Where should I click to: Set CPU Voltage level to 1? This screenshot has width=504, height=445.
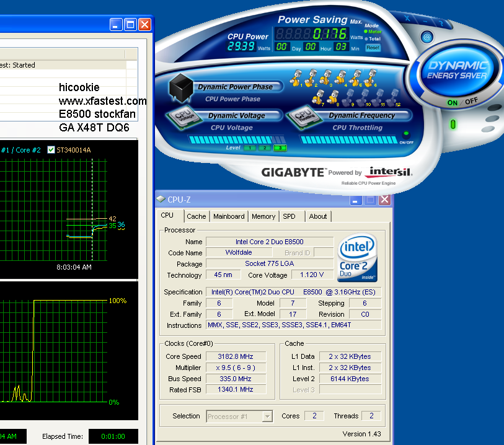click(x=249, y=148)
